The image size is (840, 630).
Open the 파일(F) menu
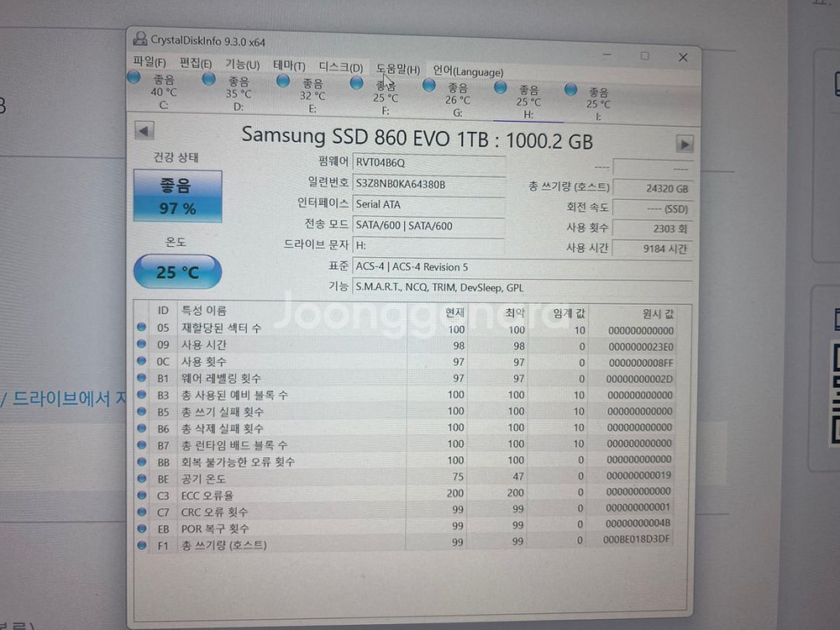click(150, 61)
